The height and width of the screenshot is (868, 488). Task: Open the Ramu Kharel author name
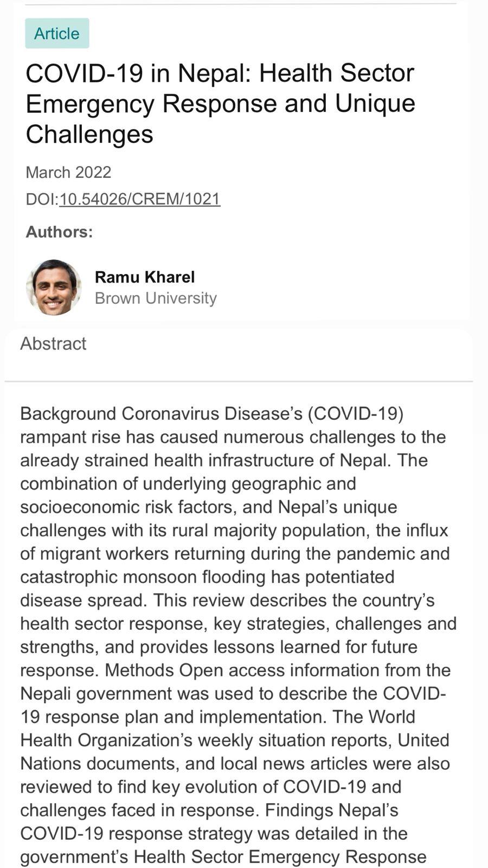click(144, 277)
